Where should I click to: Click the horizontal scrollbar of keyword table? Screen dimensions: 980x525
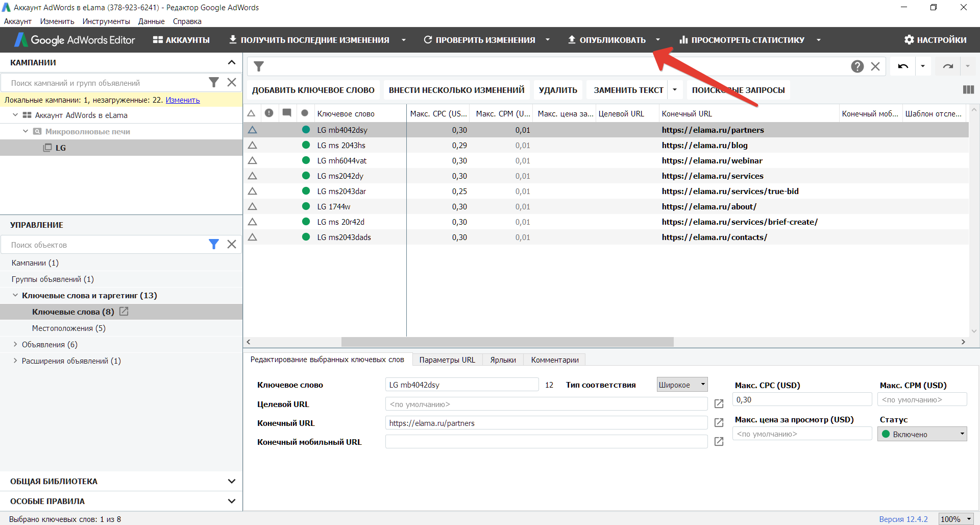(507, 342)
